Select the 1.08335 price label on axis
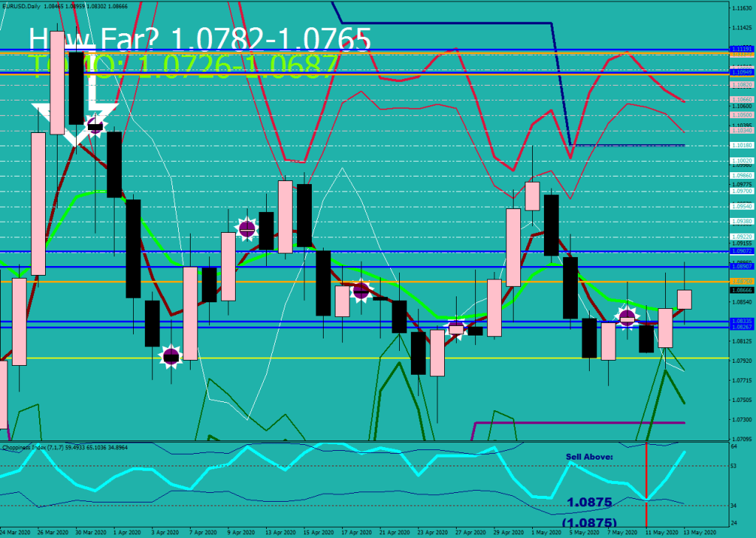The width and height of the screenshot is (756, 538). click(741, 321)
